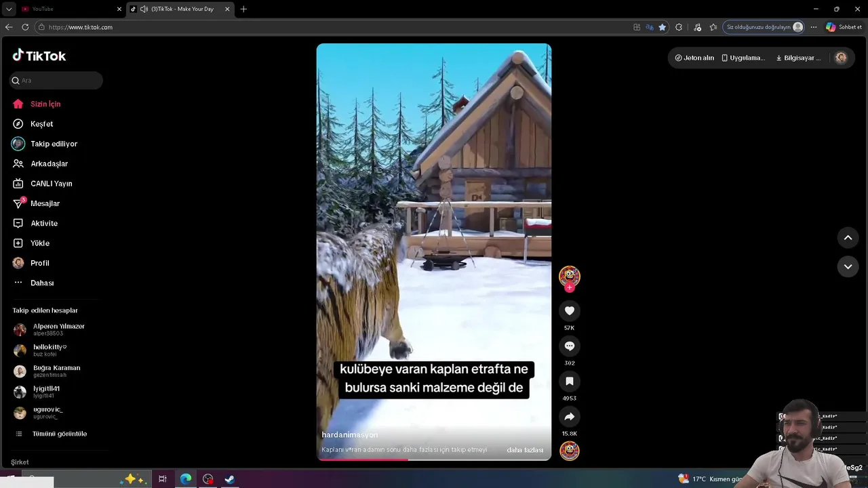Open Alperen Yılmazer followed account
The width and height of the screenshot is (868, 488).
[49, 329]
